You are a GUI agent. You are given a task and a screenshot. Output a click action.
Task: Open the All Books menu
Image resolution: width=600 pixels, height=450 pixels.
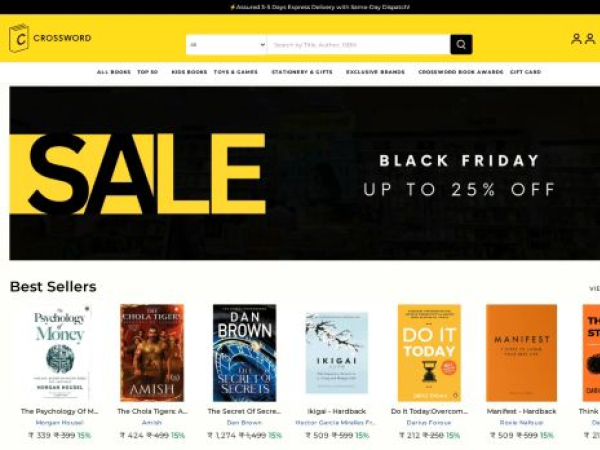pyautogui.click(x=114, y=72)
